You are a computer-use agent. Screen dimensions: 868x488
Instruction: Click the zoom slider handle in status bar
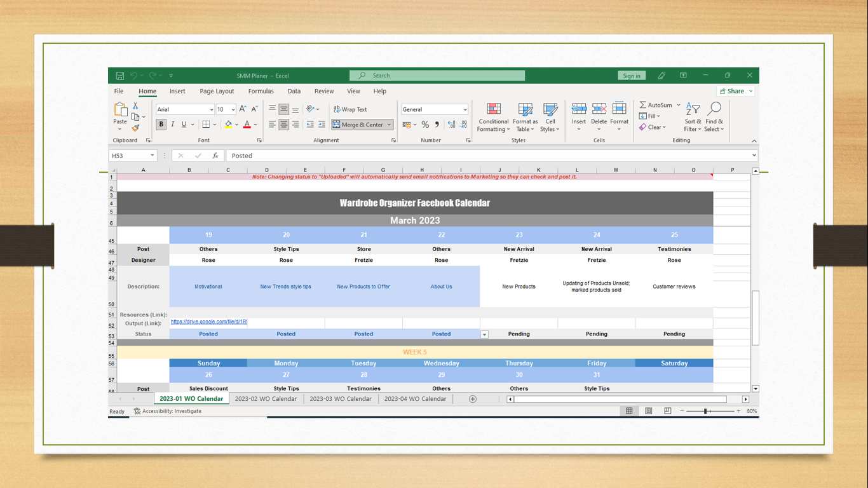(705, 411)
